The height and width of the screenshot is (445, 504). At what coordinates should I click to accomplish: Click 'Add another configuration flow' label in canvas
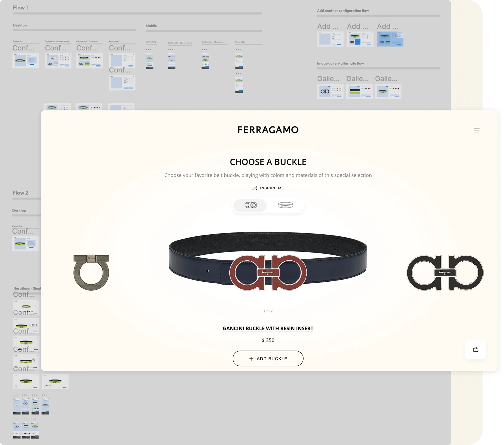coord(343,11)
